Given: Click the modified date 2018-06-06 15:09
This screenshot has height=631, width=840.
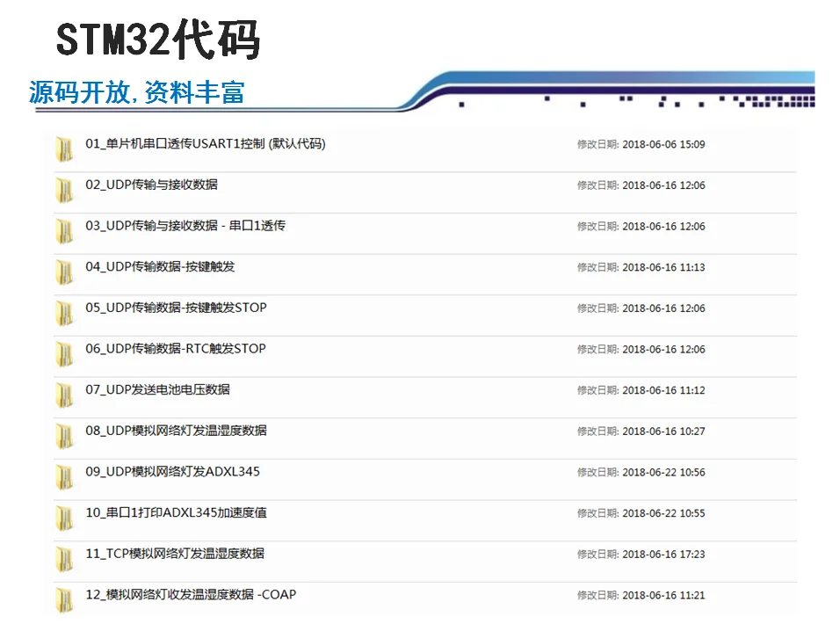Looking at the screenshot, I should coord(663,144).
